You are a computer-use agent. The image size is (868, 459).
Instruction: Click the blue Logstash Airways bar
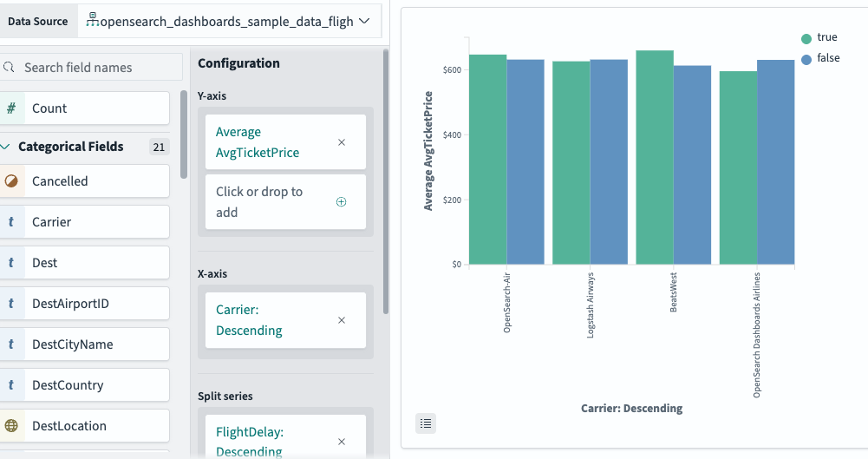[x=609, y=161]
